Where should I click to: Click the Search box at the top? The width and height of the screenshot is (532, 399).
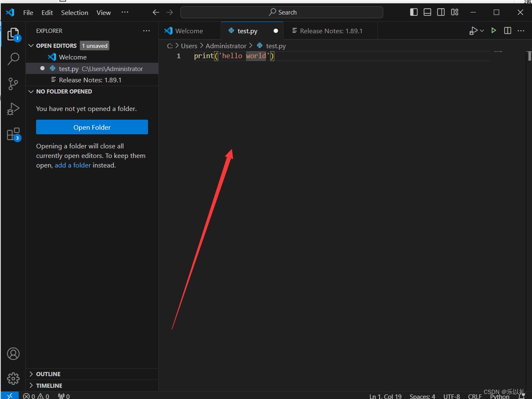pyautogui.click(x=282, y=12)
